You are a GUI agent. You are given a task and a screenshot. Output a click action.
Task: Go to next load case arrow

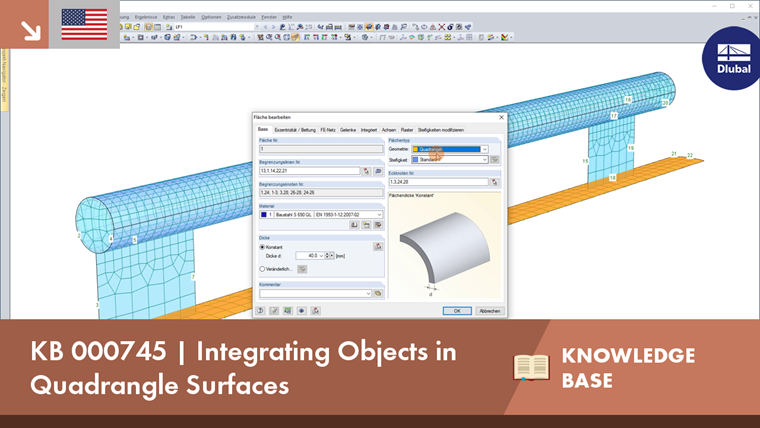point(273,27)
